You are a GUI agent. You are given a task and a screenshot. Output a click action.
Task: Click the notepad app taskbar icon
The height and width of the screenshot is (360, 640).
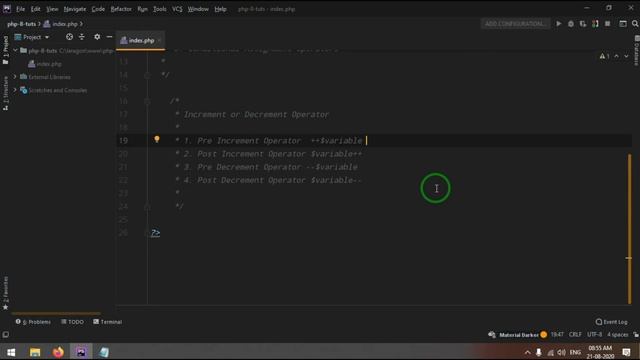pyautogui.click(x=104, y=352)
